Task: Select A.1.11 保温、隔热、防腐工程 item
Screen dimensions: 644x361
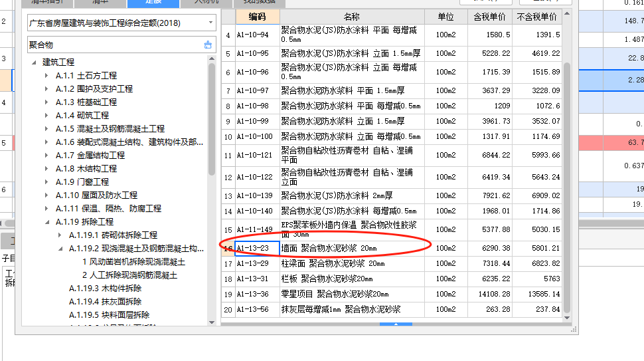Action: 108,209
